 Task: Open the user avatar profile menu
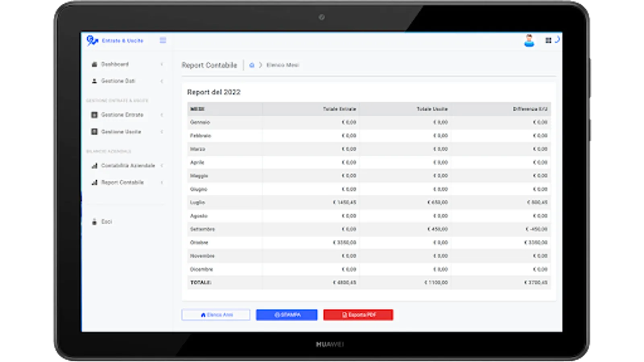coord(529,41)
